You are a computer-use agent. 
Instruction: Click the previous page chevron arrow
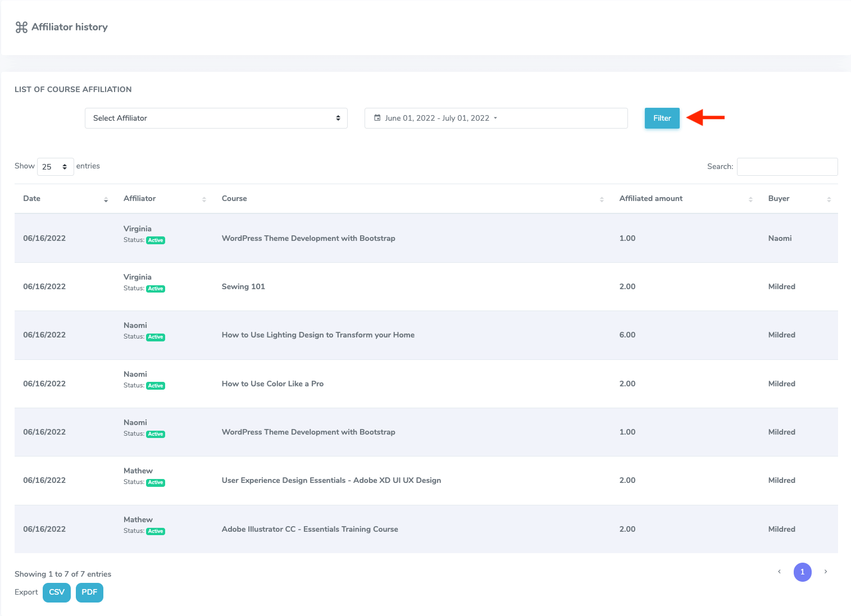pos(779,572)
